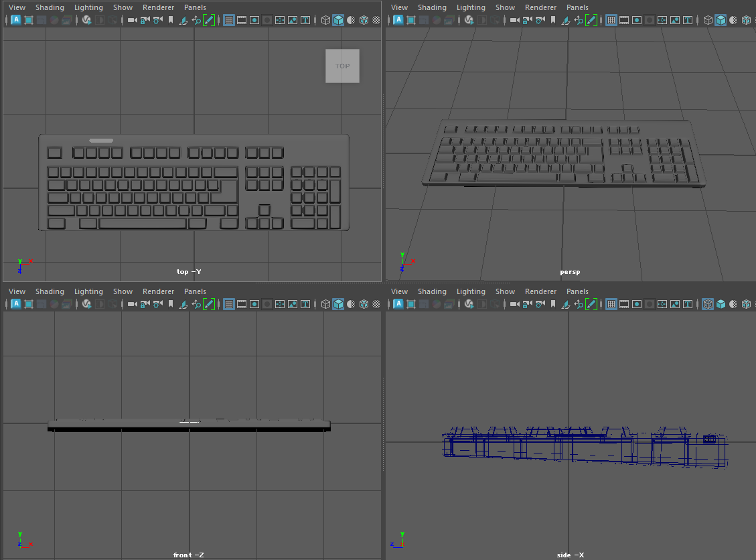Click the TOP view cube in top panel
The image size is (756, 560).
(342, 66)
